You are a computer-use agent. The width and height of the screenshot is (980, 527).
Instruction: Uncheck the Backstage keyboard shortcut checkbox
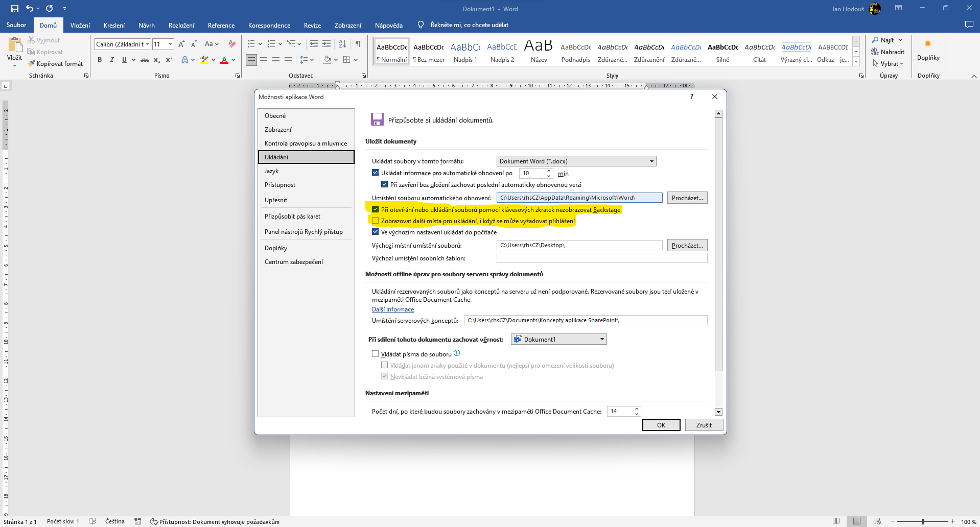pyautogui.click(x=376, y=209)
